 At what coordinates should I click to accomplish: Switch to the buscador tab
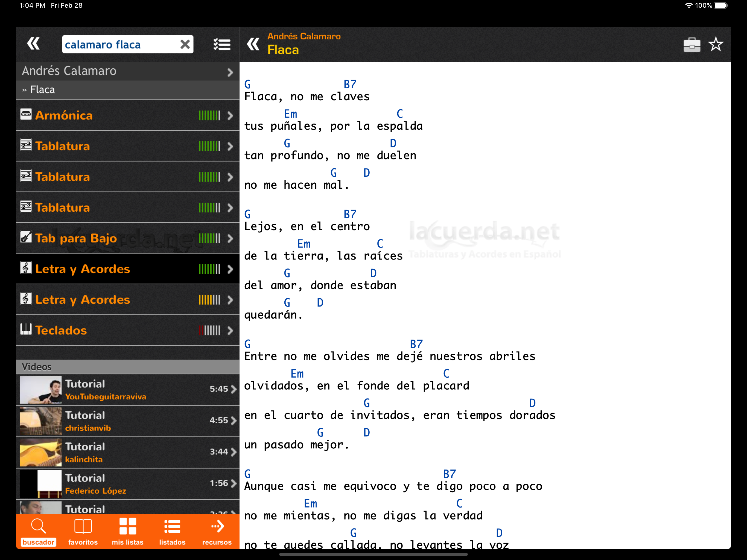point(39,532)
